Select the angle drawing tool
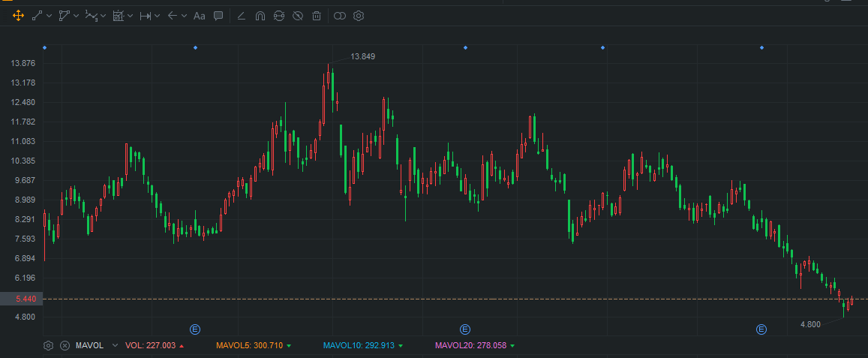This screenshot has height=358, width=868. coord(242,16)
